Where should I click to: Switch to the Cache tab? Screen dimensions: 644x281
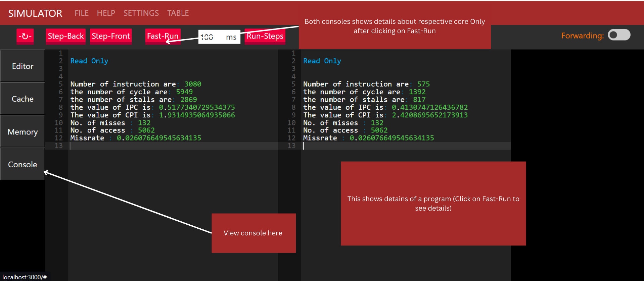22,99
